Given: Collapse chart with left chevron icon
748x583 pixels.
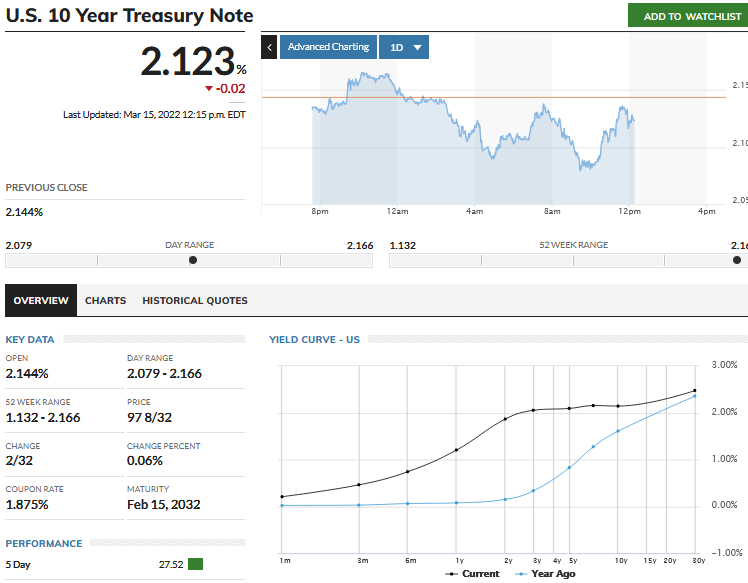Looking at the screenshot, I should coord(269,47).
